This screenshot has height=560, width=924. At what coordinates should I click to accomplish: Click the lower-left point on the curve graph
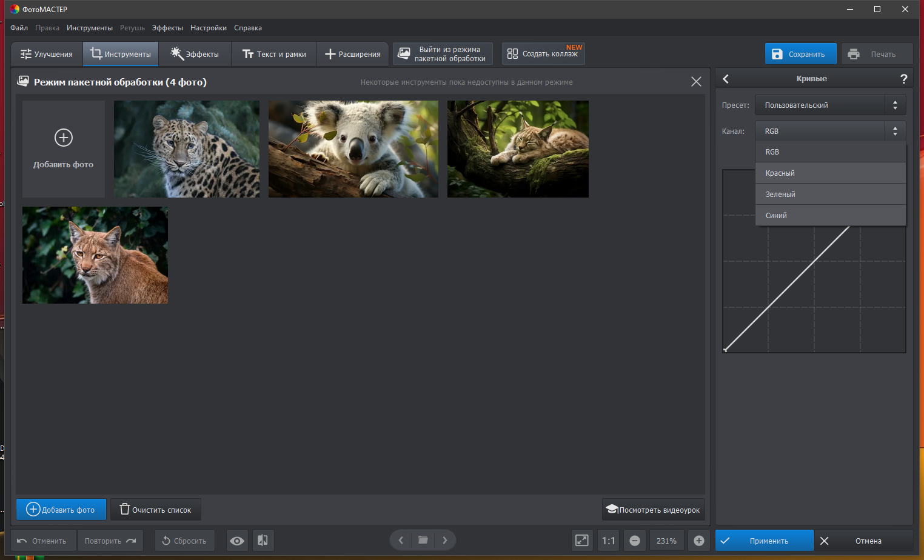click(725, 350)
